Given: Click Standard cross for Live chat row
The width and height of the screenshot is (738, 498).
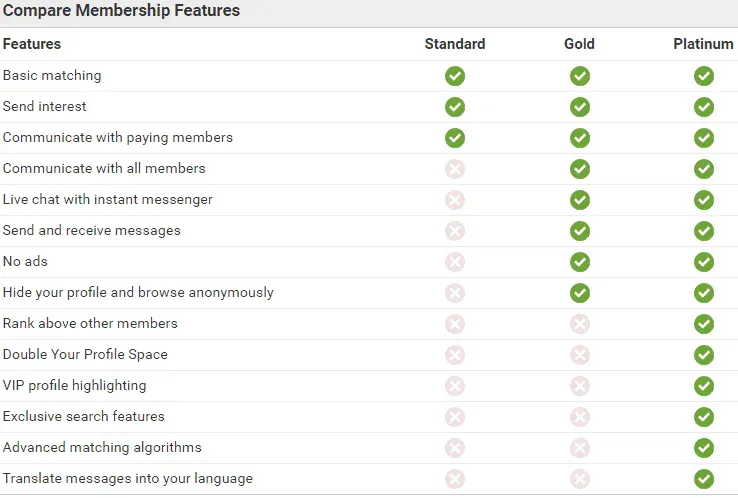Looking at the screenshot, I should pyautogui.click(x=455, y=200).
